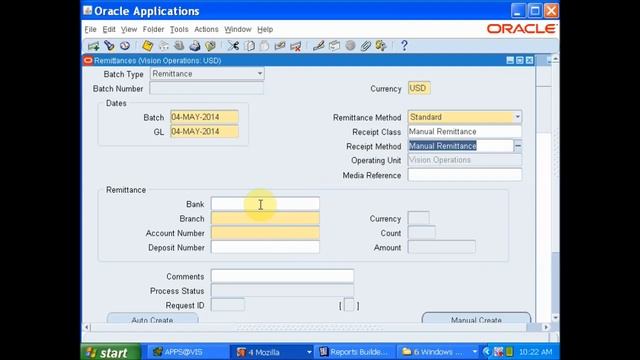640x360 pixels.
Task: Click the vertical scrollbar down arrow
Action: click(555, 318)
